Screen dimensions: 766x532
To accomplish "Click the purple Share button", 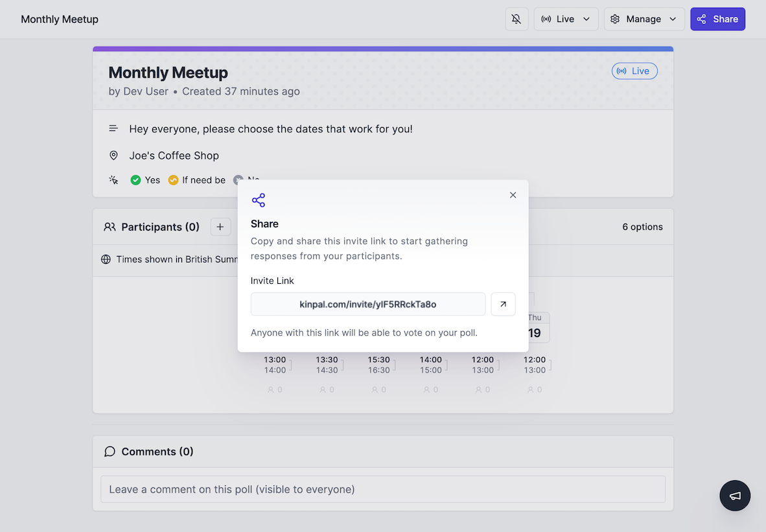I will (717, 19).
